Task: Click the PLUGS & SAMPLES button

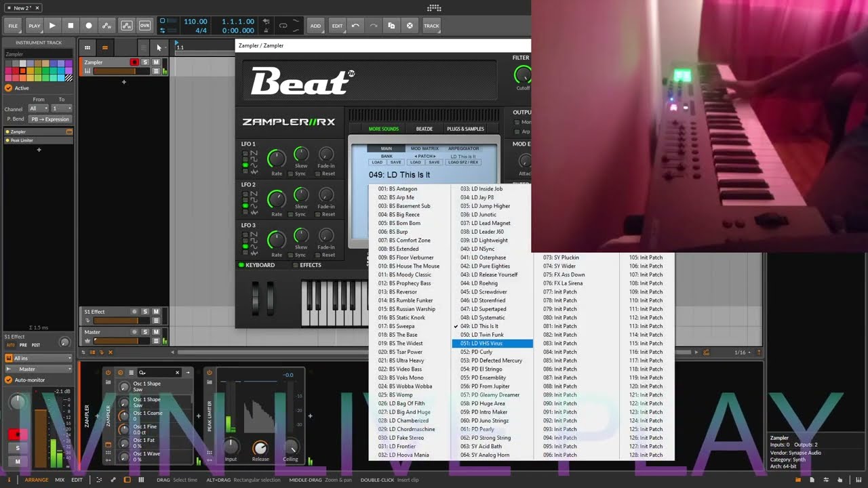Action: (x=465, y=129)
